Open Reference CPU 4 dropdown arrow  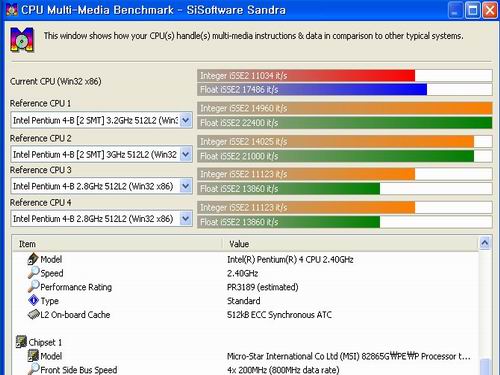pos(186,219)
